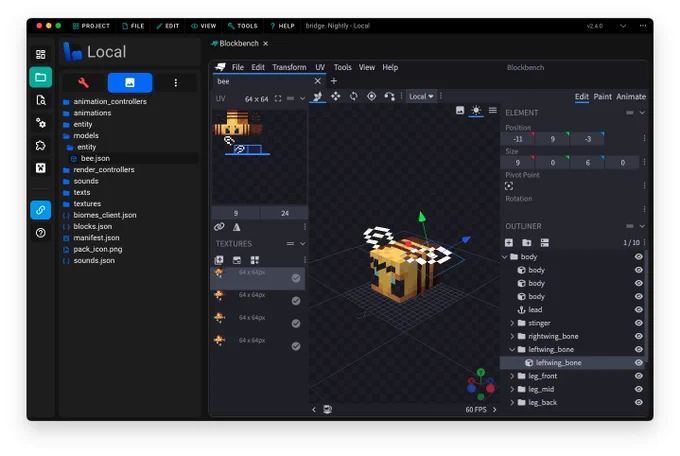Toggle checkmark on first texture in list

[296, 278]
